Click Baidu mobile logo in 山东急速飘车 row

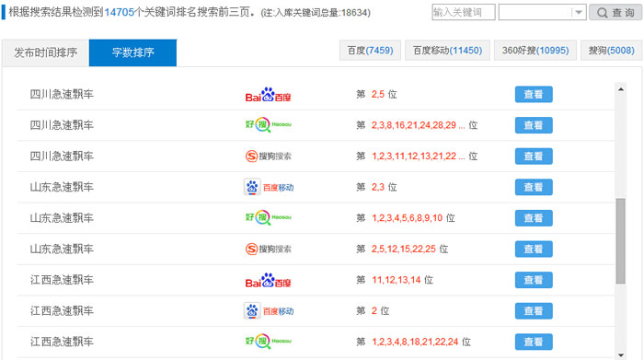pos(269,187)
